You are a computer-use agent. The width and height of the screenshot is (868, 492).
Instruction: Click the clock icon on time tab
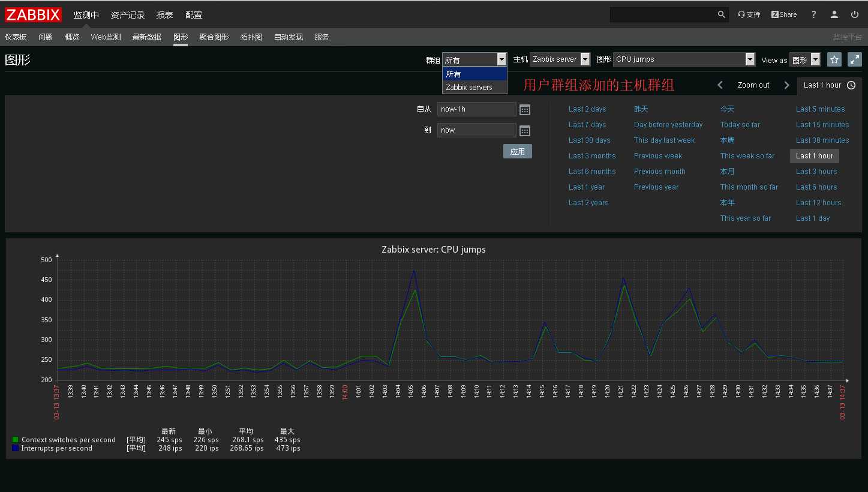pyautogui.click(x=851, y=85)
